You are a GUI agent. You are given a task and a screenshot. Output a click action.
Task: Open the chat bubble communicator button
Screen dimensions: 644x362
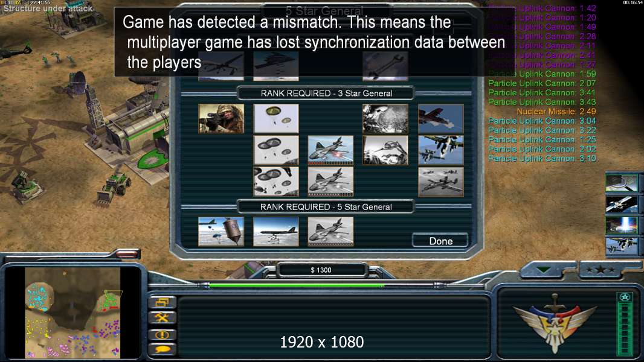(163, 349)
